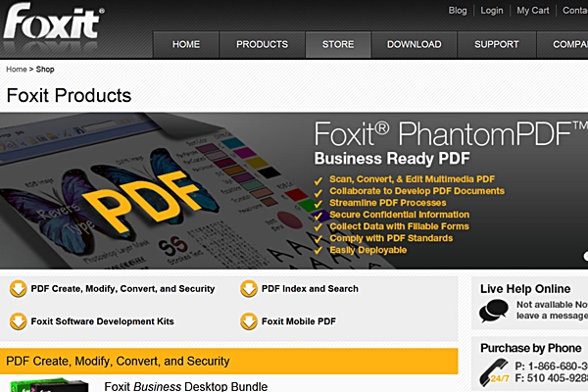The width and height of the screenshot is (588, 392).
Task: Click the Streamline PDF Processes bullet
Action: tap(388, 203)
